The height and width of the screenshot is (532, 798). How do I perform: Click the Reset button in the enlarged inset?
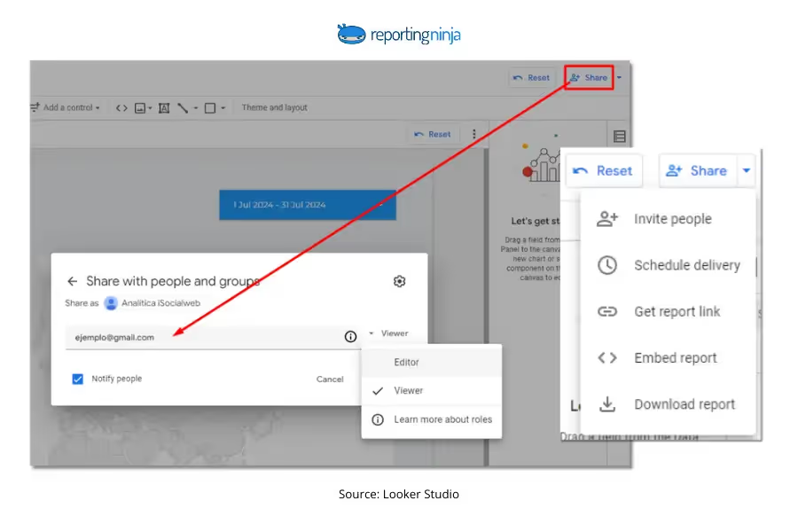point(604,170)
